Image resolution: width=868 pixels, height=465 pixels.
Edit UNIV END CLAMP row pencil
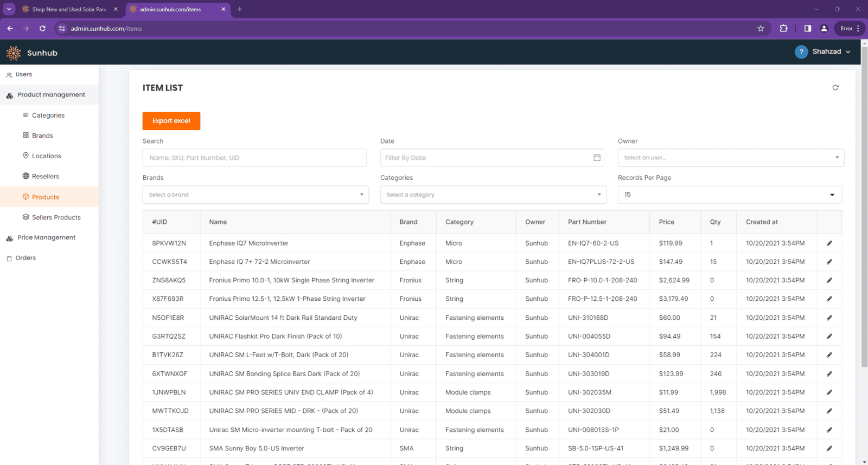click(x=829, y=392)
